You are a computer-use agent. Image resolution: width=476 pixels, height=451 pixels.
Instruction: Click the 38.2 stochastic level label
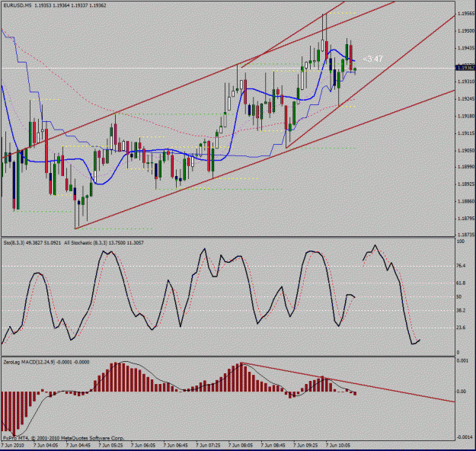(x=461, y=310)
